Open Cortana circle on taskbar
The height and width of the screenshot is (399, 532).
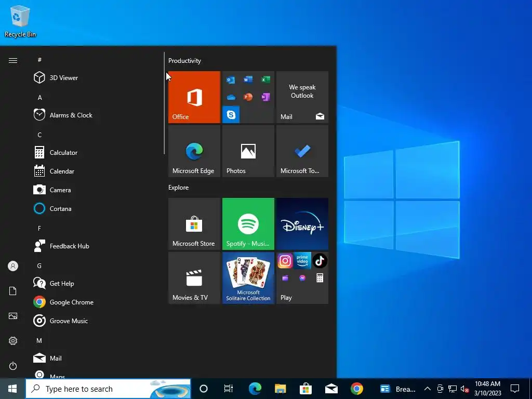coord(204,389)
